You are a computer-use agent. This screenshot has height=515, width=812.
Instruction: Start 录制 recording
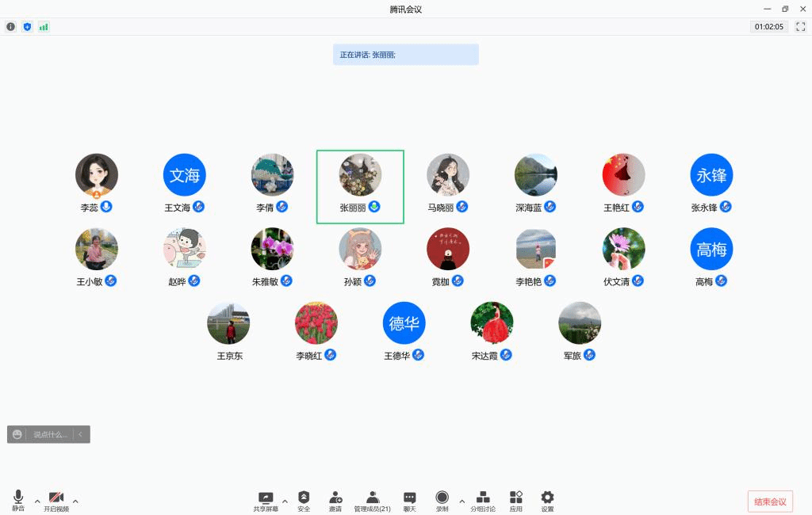coord(442,501)
